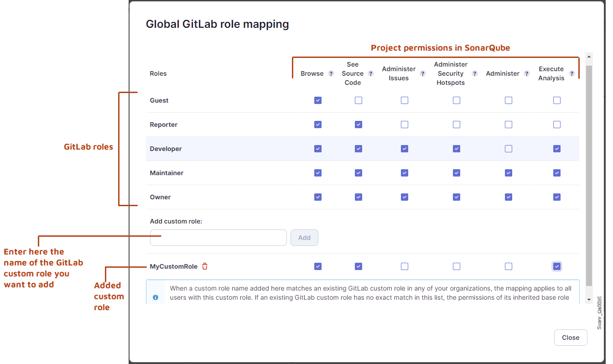Open the help icon next to Administer
Viewport: 613px width, 364px height.
pos(527,73)
